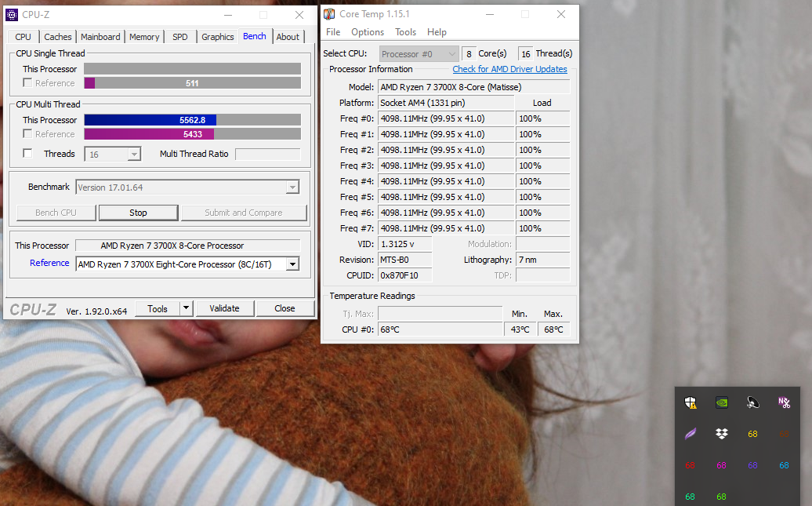The image size is (812, 506).
Task: Open the speaker audio manager tray icon
Action: pos(753,402)
